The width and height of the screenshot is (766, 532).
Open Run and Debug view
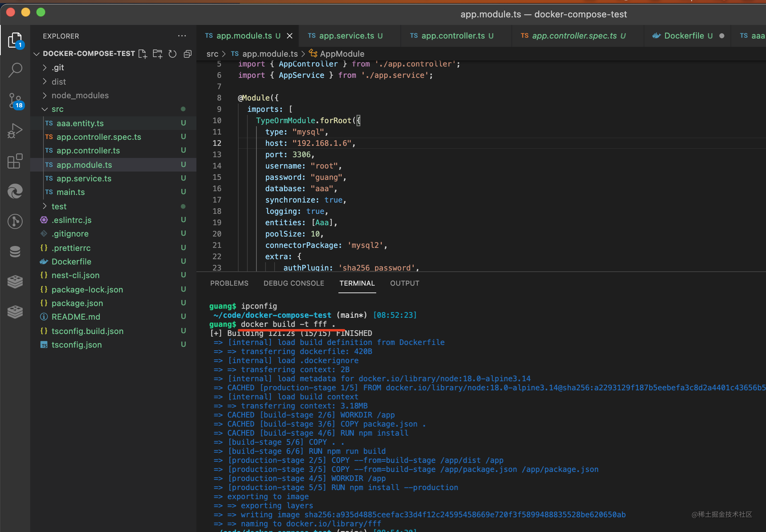click(x=15, y=131)
